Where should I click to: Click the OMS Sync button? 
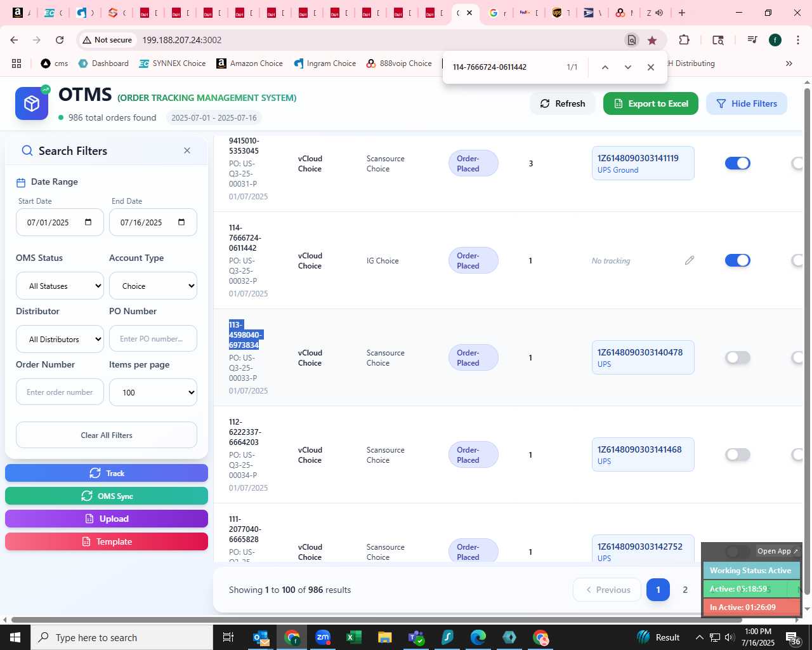[107, 496]
